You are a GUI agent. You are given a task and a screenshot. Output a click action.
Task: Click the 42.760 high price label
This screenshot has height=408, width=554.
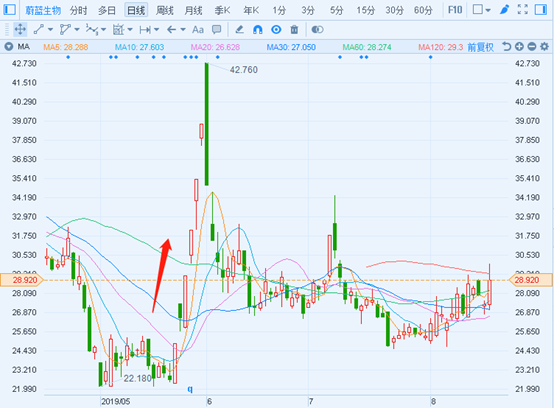pyautogui.click(x=243, y=70)
